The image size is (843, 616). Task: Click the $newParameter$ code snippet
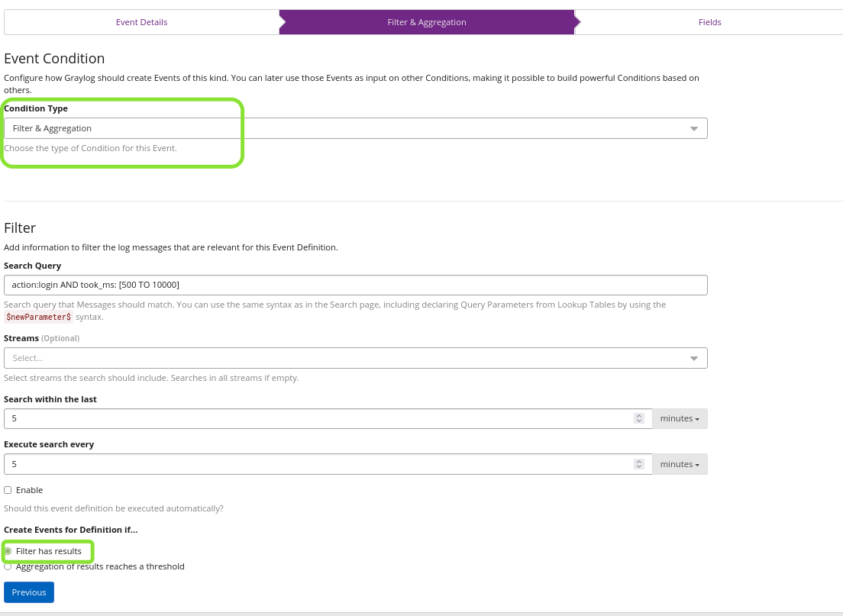coord(39,317)
